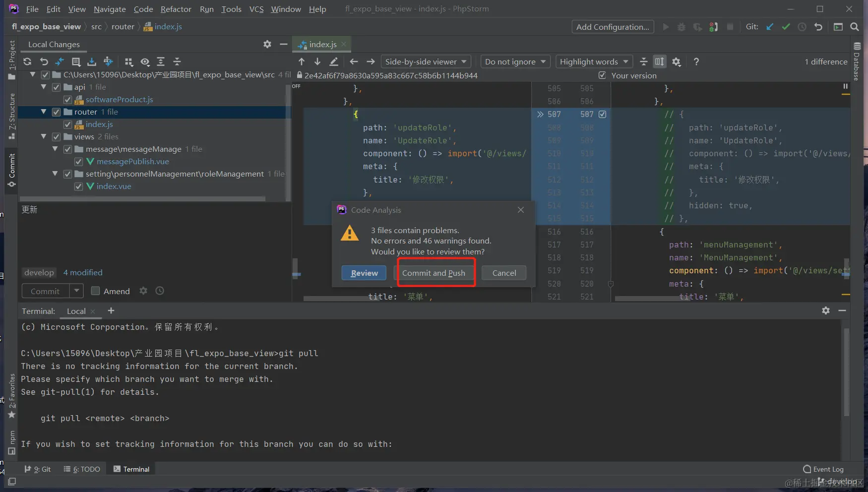This screenshot has height=492, width=868.
Task: Toggle the Amend checkbox
Action: tap(96, 291)
